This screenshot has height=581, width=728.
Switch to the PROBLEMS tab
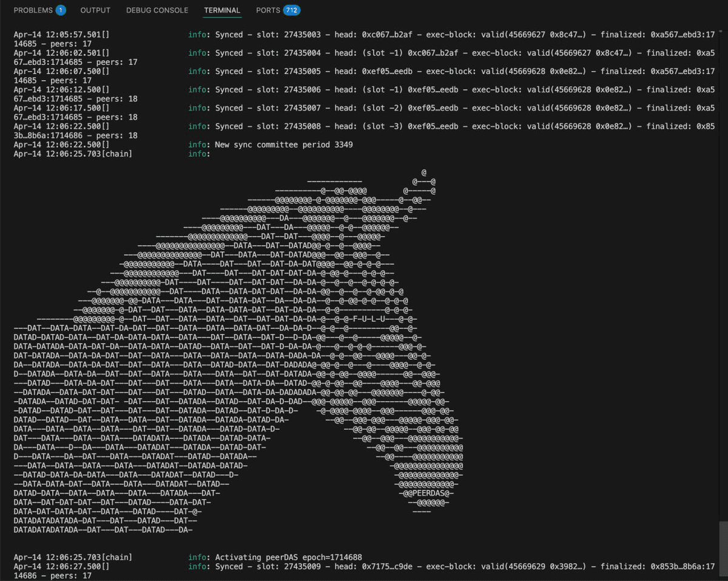tap(33, 10)
